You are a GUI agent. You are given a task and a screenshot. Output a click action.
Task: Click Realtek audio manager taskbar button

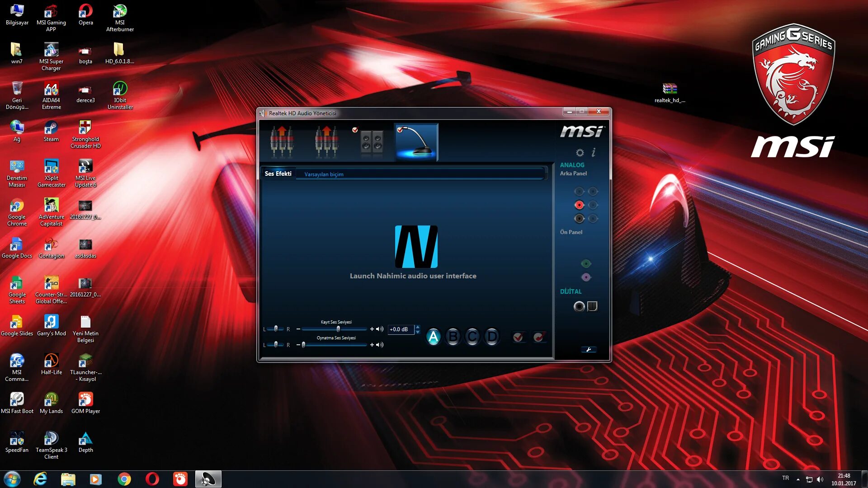[208, 479]
